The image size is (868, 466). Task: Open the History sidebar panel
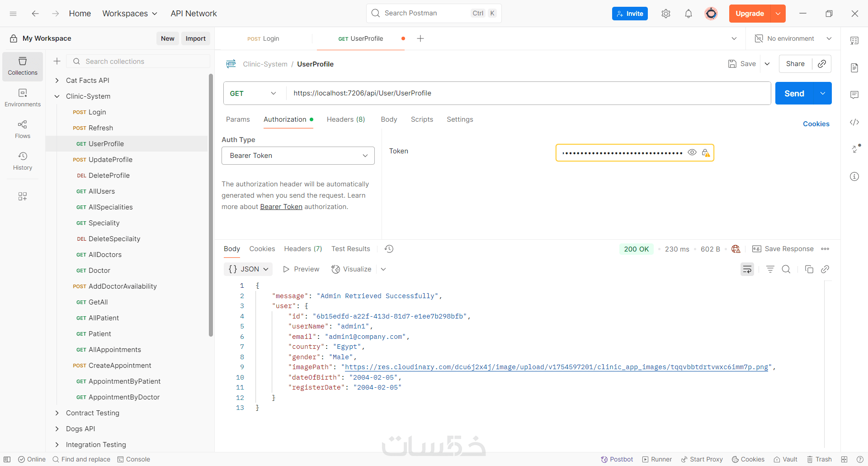pyautogui.click(x=23, y=161)
